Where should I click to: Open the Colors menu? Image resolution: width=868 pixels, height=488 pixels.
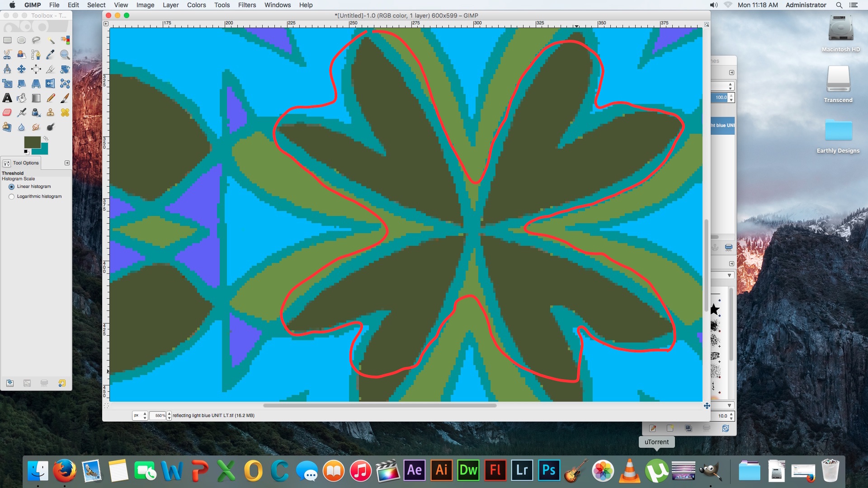(196, 5)
